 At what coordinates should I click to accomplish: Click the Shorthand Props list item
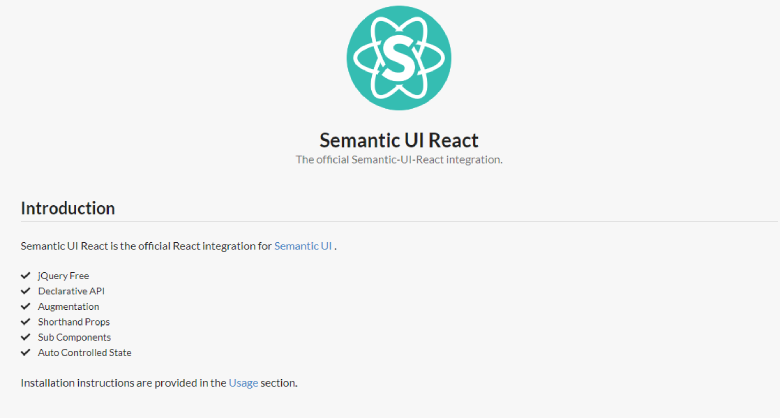pos(74,322)
